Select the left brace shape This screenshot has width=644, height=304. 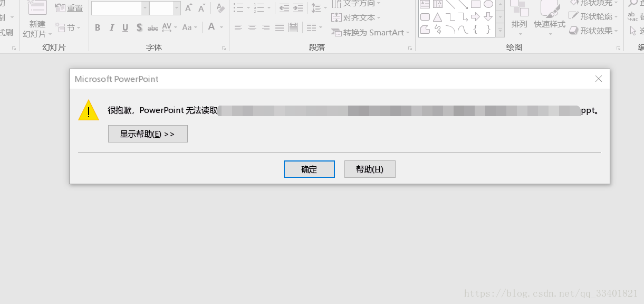tap(476, 30)
